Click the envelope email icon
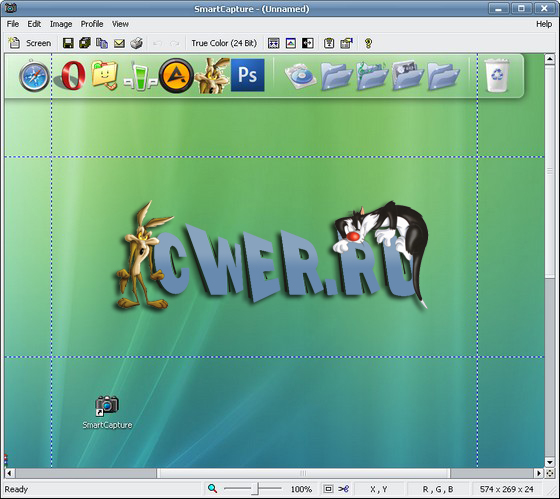 pyautogui.click(x=119, y=43)
